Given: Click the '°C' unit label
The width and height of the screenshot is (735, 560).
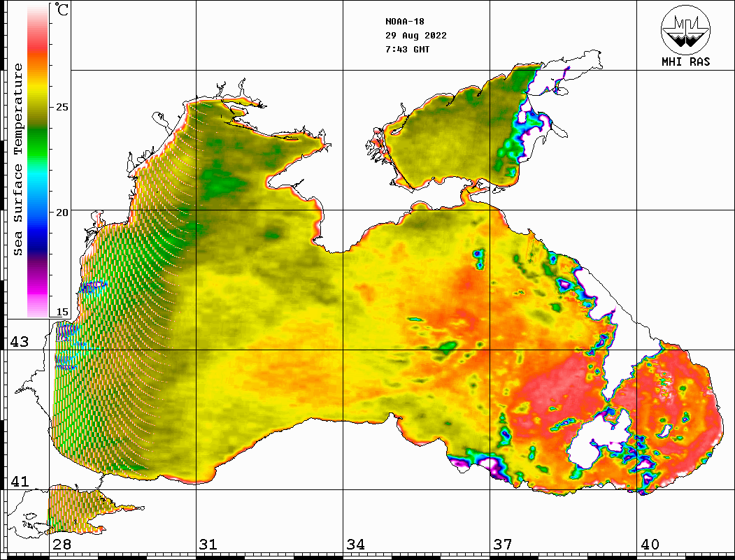Looking at the screenshot, I should pos(62,9).
